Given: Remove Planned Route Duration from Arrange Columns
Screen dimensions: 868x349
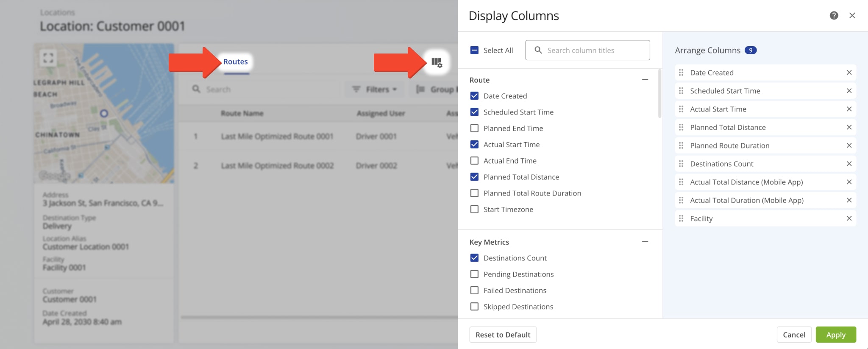Looking at the screenshot, I should (x=849, y=145).
